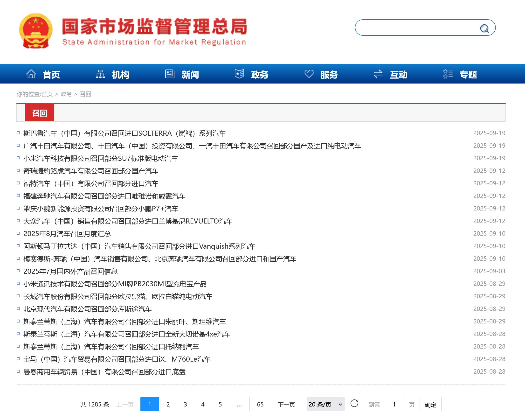This screenshot has width=525, height=420.
Task: Go to page 4
Action: point(203,404)
